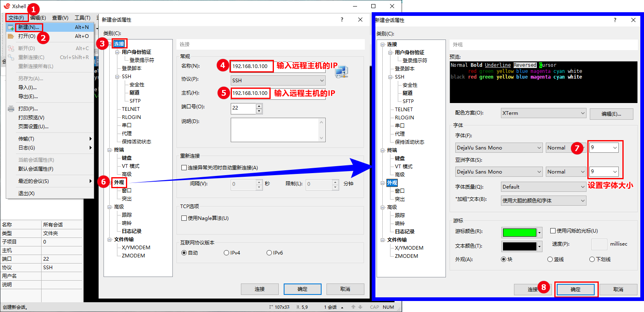Click the status bar up arrow icon
644x312 pixels.
click(x=353, y=307)
